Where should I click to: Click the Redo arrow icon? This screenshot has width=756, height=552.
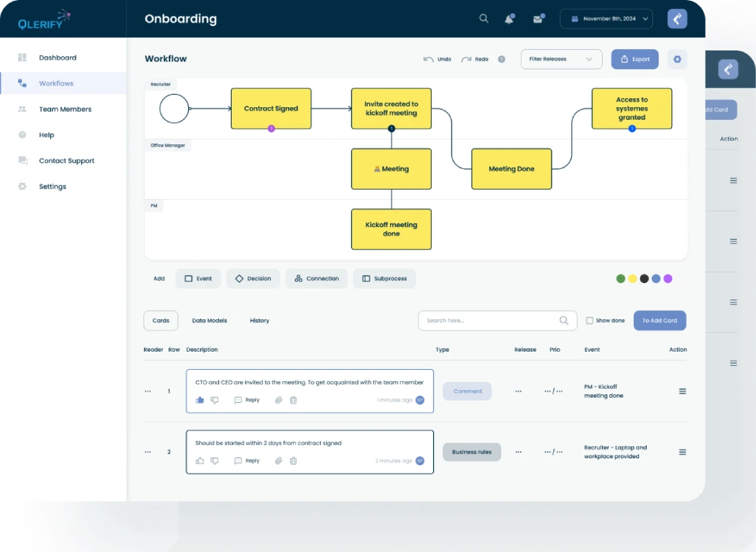coord(466,60)
